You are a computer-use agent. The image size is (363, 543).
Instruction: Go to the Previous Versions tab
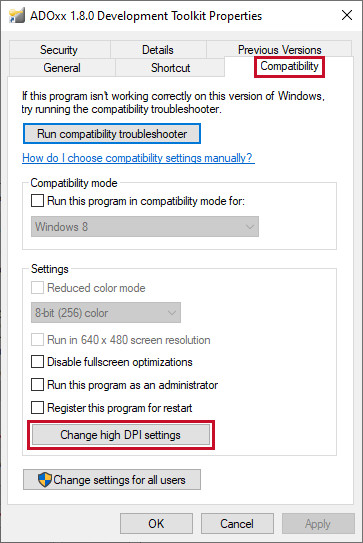[x=279, y=49]
